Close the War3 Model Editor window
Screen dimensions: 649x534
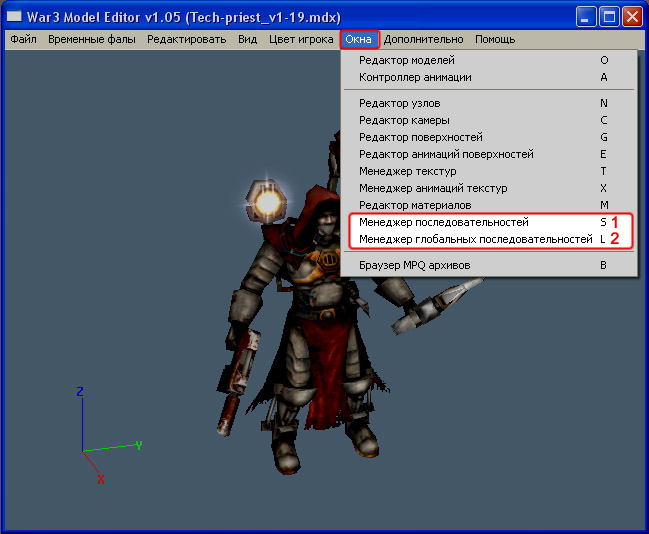click(x=632, y=17)
